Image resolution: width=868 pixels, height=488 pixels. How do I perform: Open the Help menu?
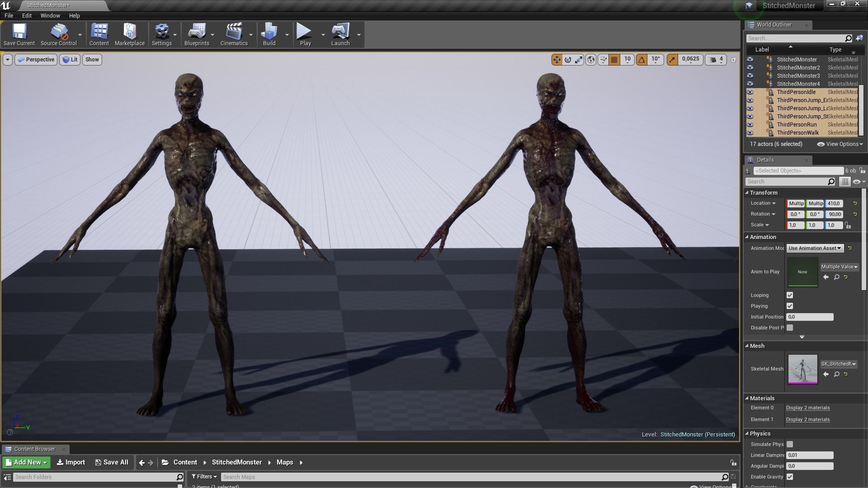74,15
